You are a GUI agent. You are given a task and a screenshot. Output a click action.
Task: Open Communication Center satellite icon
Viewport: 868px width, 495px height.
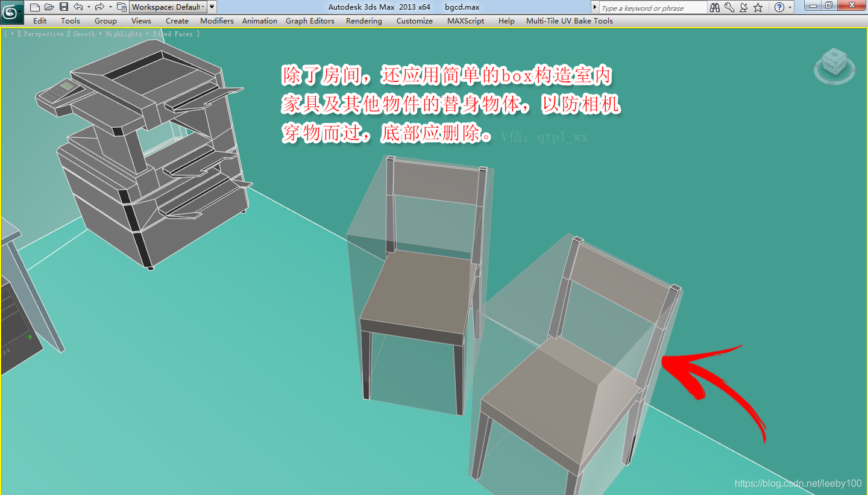click(x=744, y=8)
